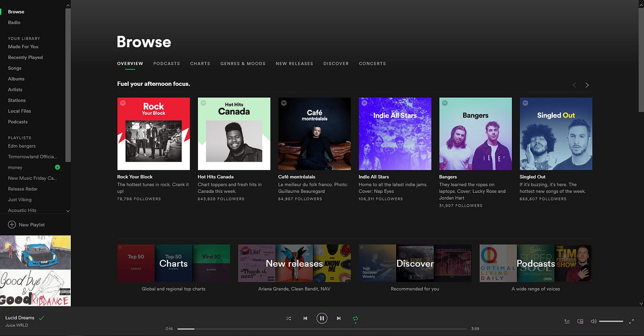Click the volume speaker icon
644x336 pixels.
(x=593, y=321)
